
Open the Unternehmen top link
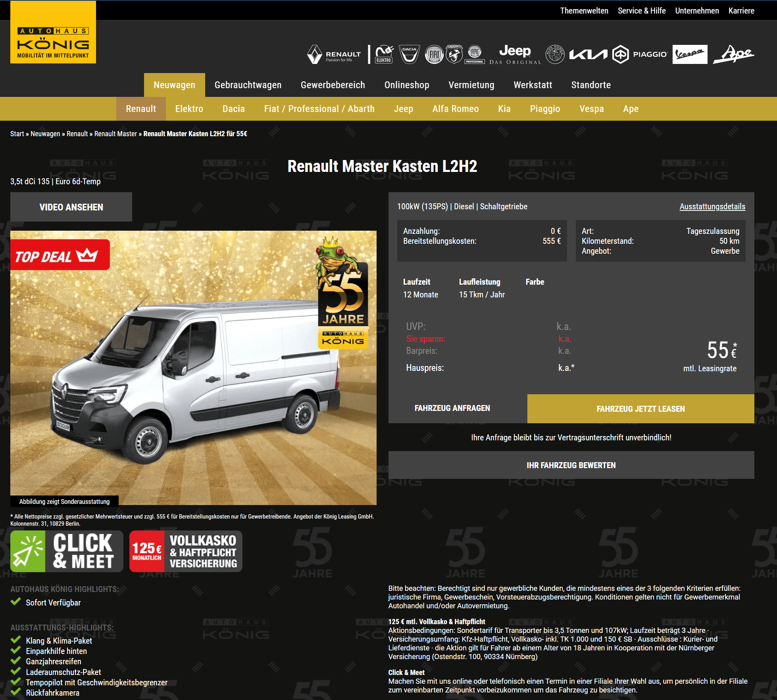[x=697, y=11]
